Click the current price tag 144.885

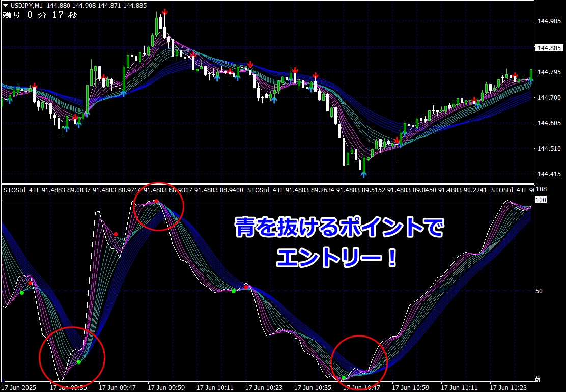point(549,48)
